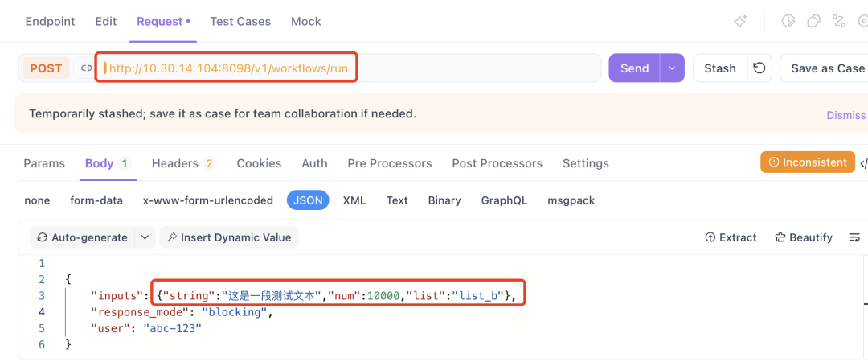The image size is (868, 362).
Task: Select the XML body type
Action: point(354,200)
